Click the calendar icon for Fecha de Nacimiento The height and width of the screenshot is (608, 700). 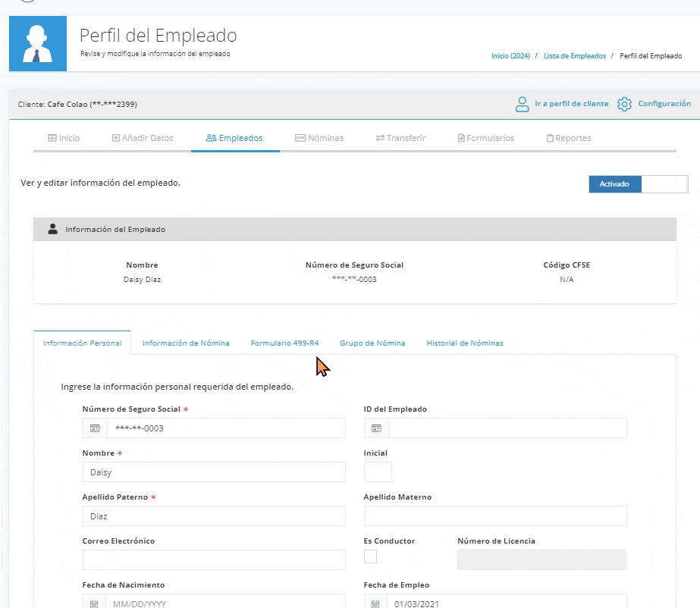94,603
